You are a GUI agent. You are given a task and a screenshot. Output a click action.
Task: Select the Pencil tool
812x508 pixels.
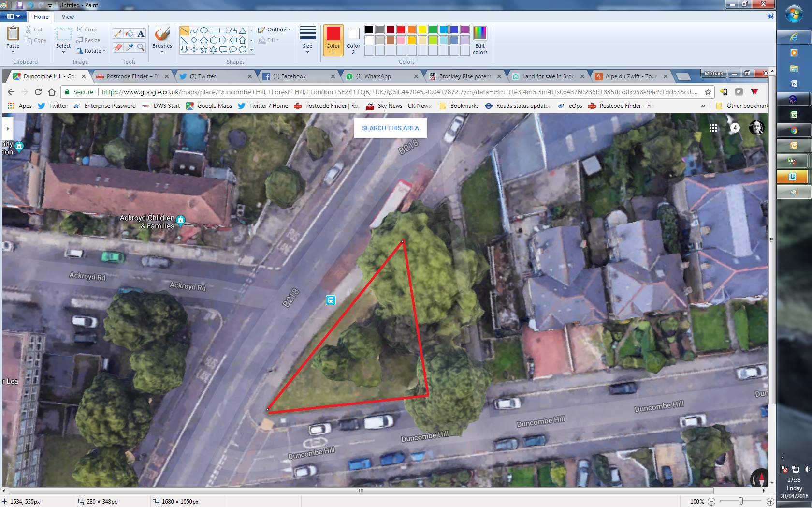point(118,33)
